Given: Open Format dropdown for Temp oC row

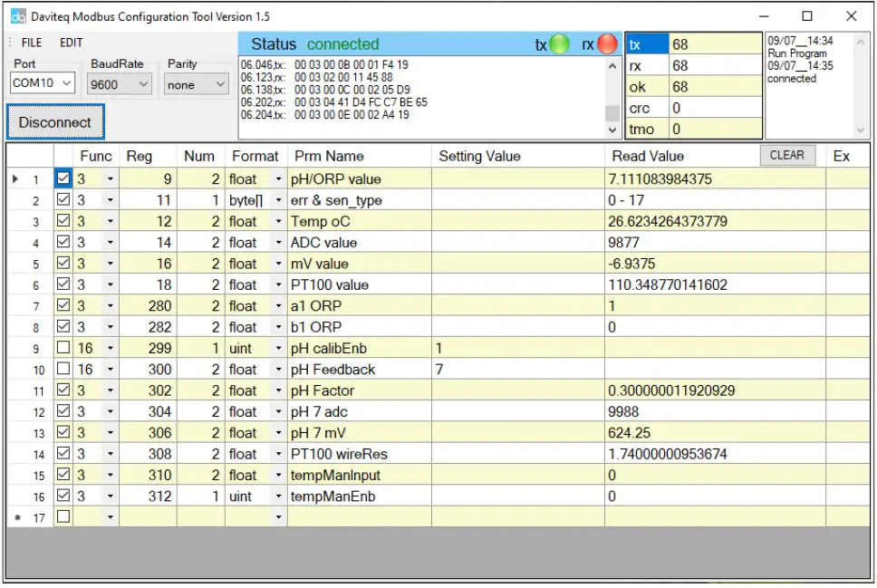Looking at the screenshot, I should coord(278,222).
